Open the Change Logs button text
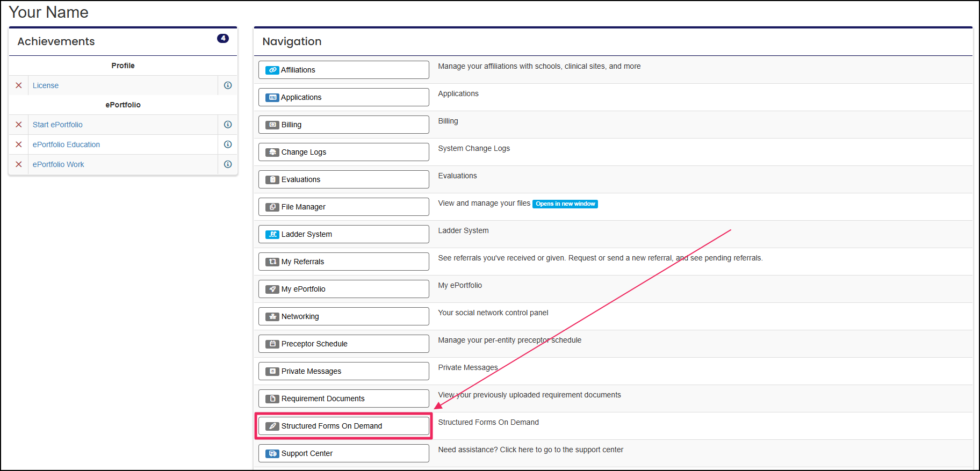The height and width of the screenshot is (471, 980). [x=304, y=152]
